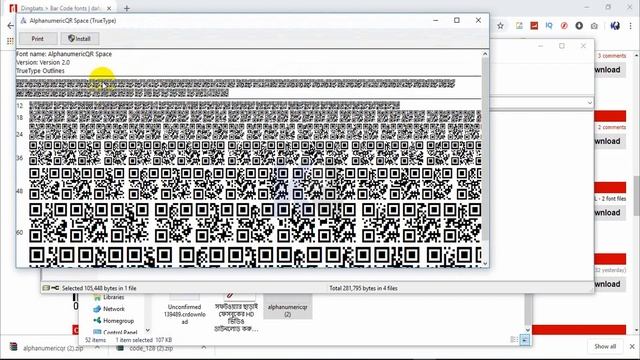640x360 pixels.
Task: Bookmark page with the star icon
Action: tap(500, 26)
